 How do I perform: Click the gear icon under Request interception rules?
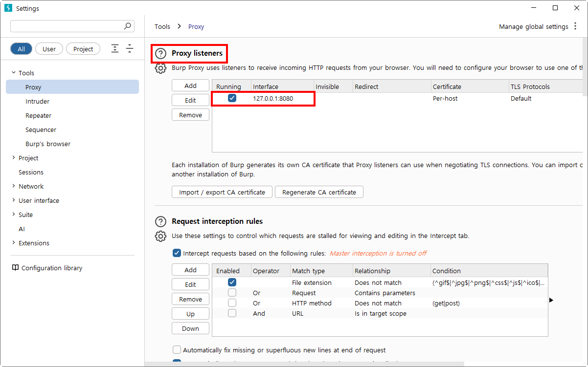(x=160, y=237)
